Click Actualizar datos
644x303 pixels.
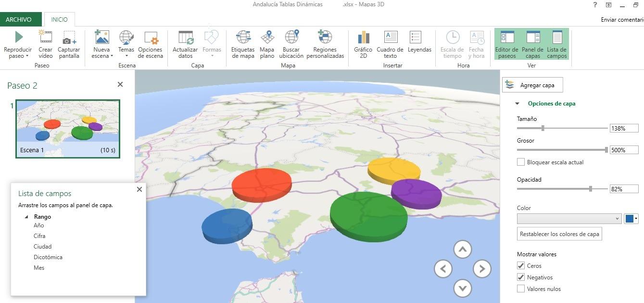pyautogui.click(x=185, y=44)
